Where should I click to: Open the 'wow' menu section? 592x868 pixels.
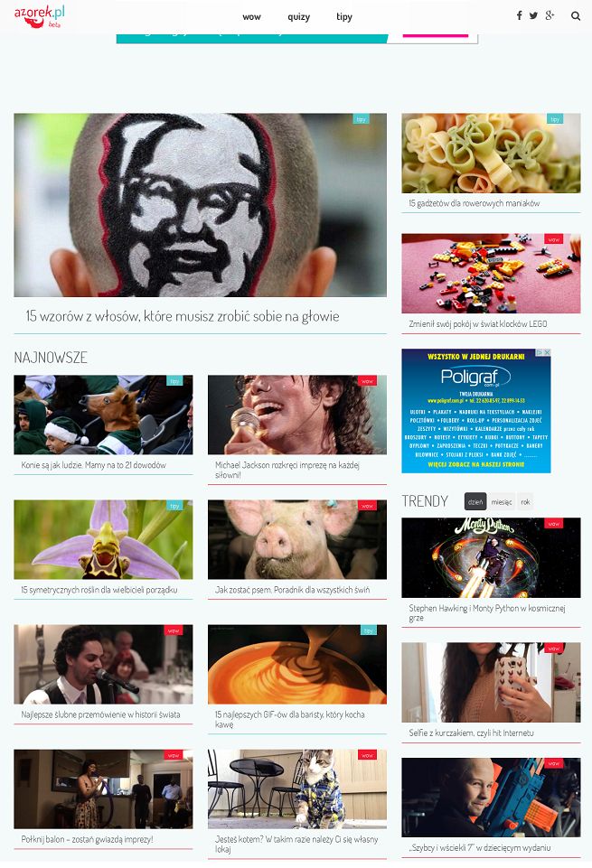pos(251,16)
